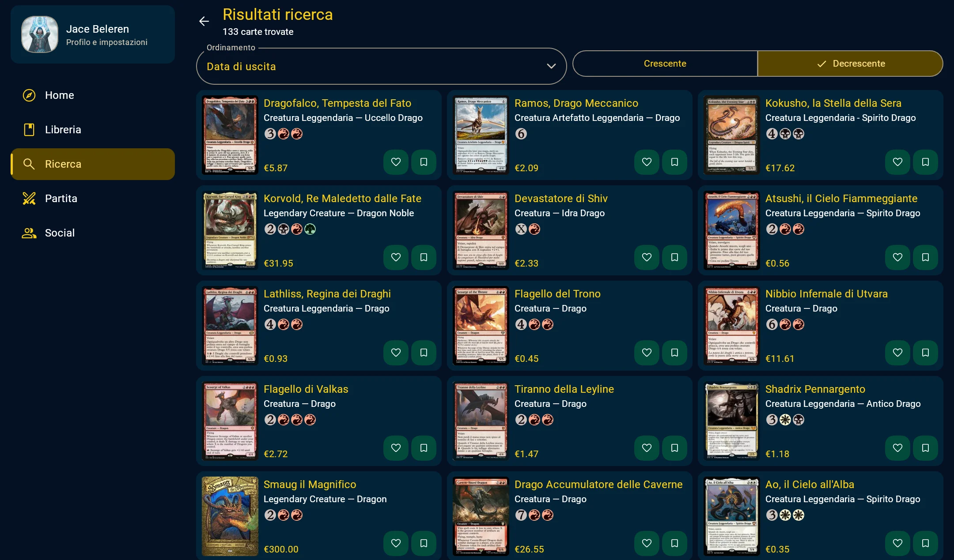This screenshot has height=560, width=954.
Task: Bookmark Kokusho, la Stella della Sera
Action: [925, 162]
